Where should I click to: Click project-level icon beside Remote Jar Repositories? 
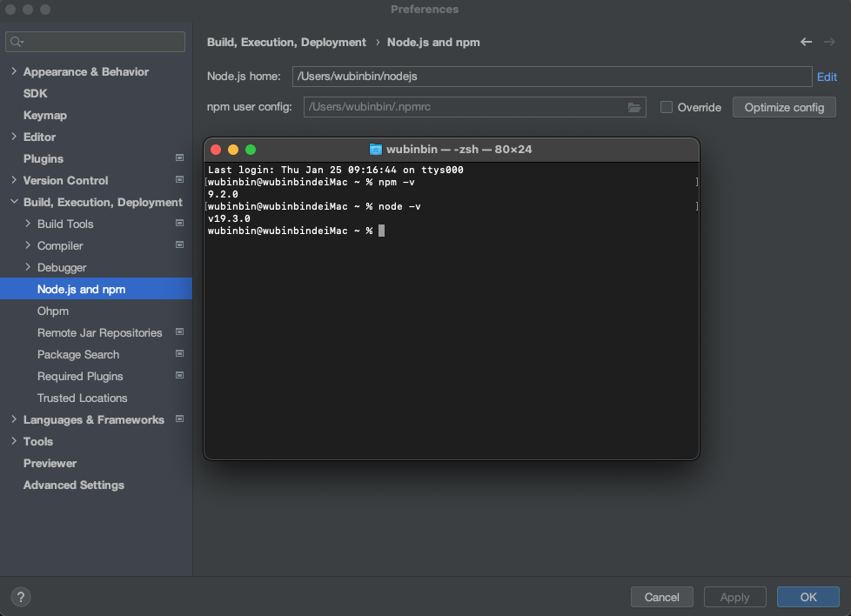(179, 331)
